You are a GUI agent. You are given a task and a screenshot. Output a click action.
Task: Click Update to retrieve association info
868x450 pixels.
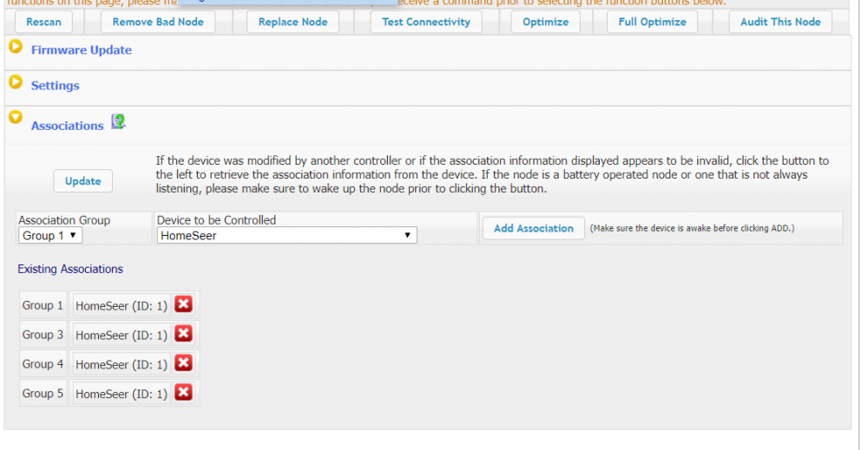(83, 180)
